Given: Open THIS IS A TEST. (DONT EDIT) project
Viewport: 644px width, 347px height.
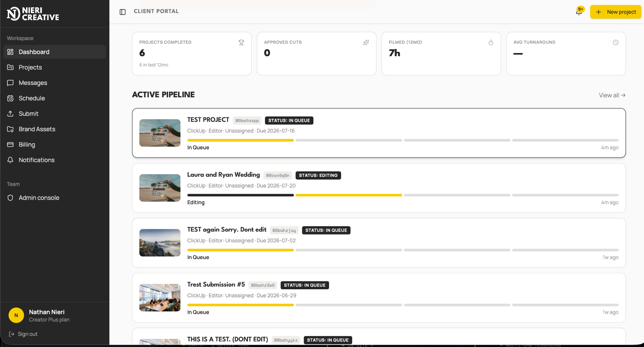Looking at the screenshot, I should pyautogui.click(x=227, y=339).
